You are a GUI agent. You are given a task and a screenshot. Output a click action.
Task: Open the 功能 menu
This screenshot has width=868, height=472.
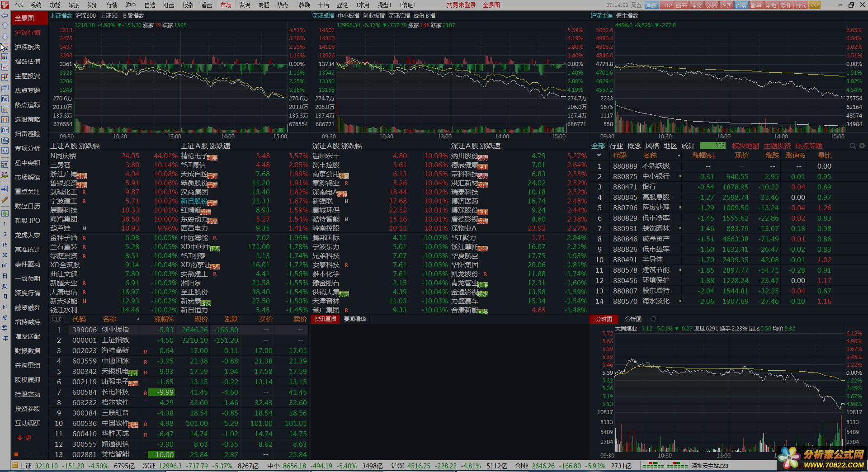coord(55,5)
